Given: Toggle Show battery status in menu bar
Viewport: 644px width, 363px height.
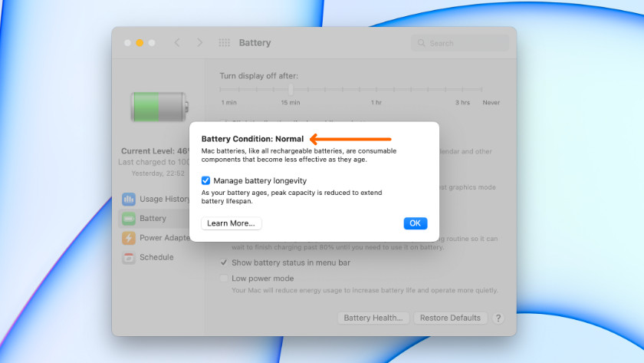Looking at the screenshot, I should click(x=224, y=262).
